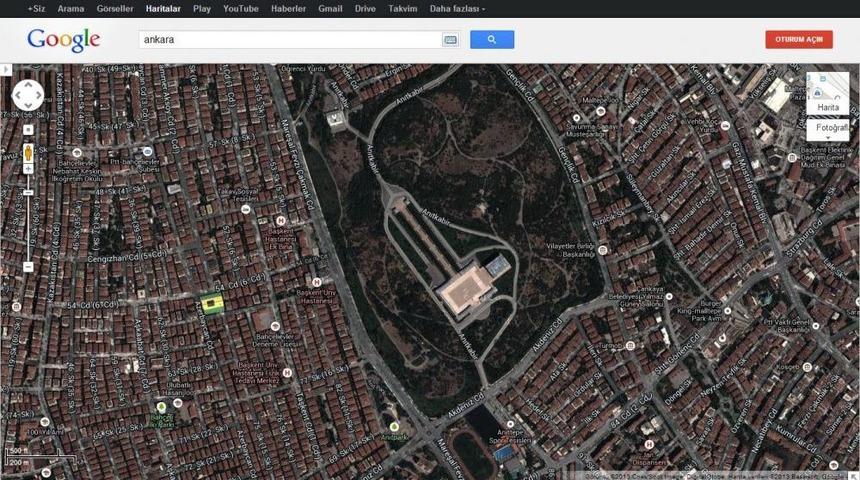860x480 pixels.
Task: Click the Savunma Sanayi Müsteşarlığı marker
Action: 576,118
